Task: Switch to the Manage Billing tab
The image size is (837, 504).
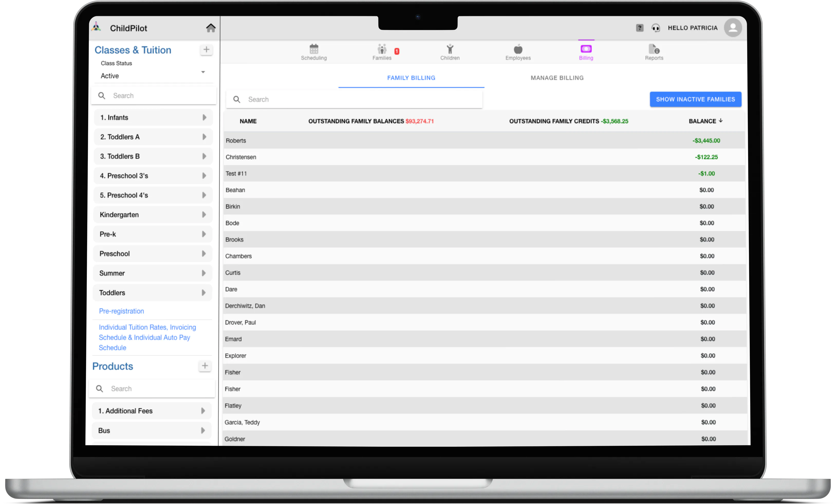Action: pyautogui.click(x=557, y=78)
